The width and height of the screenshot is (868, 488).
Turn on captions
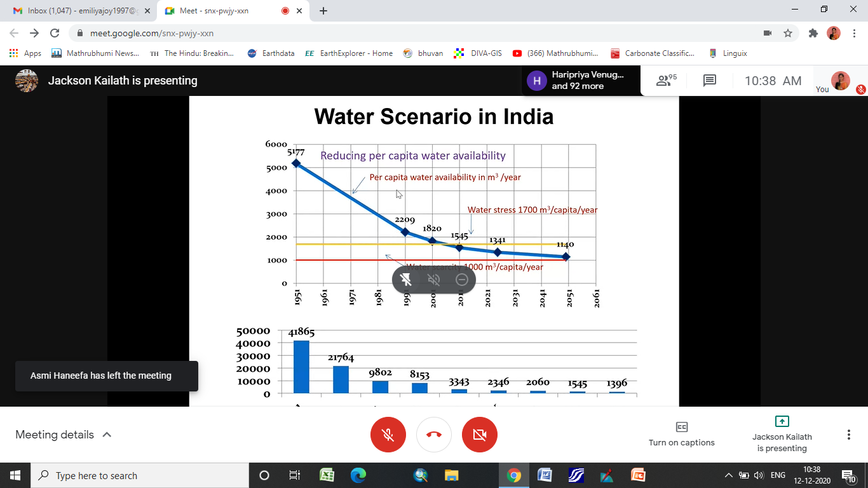click(681, 435)
